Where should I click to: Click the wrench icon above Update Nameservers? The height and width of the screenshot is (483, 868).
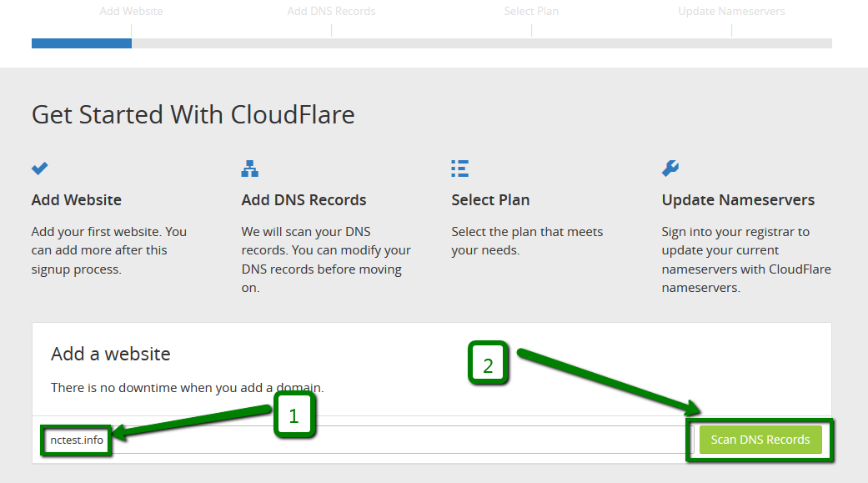pyautogui.click(x=670, y=169)
